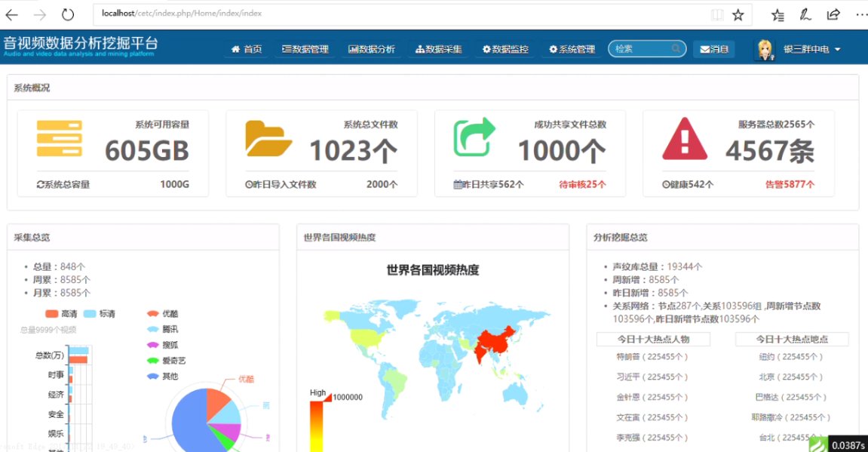
Task: Click China region on world map
Action: point(495,340)
